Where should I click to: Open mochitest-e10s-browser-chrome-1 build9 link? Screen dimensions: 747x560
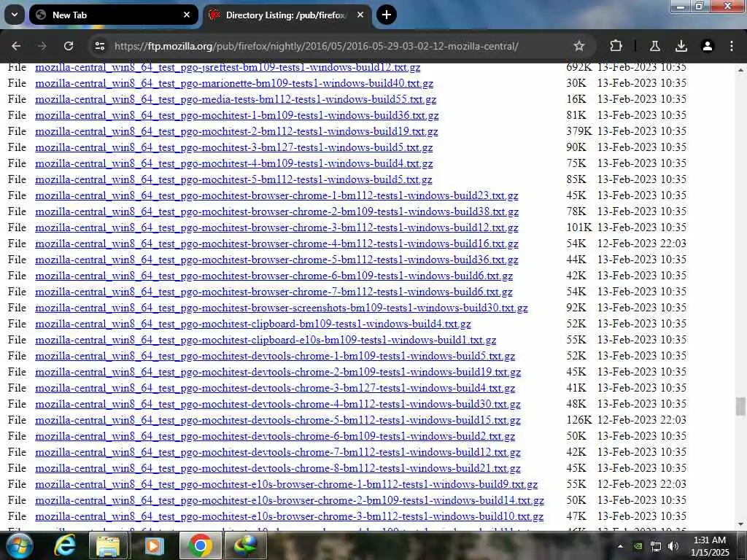point(286,484)
